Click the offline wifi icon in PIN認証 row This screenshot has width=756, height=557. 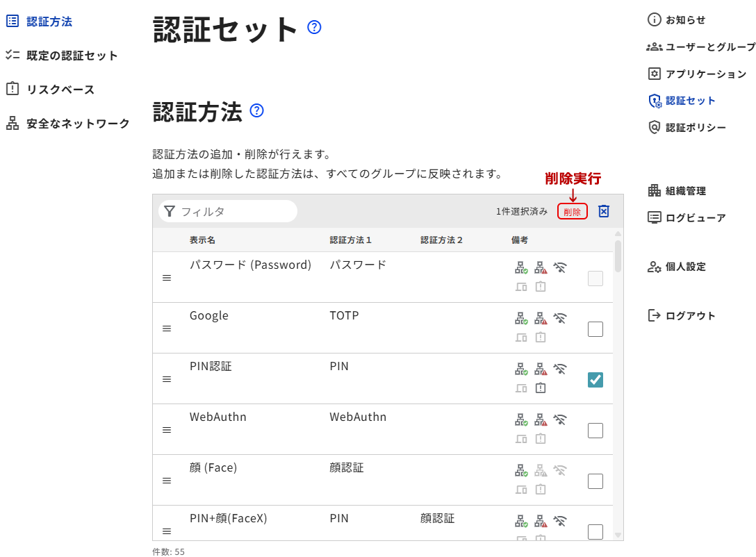tap(560, 368)
